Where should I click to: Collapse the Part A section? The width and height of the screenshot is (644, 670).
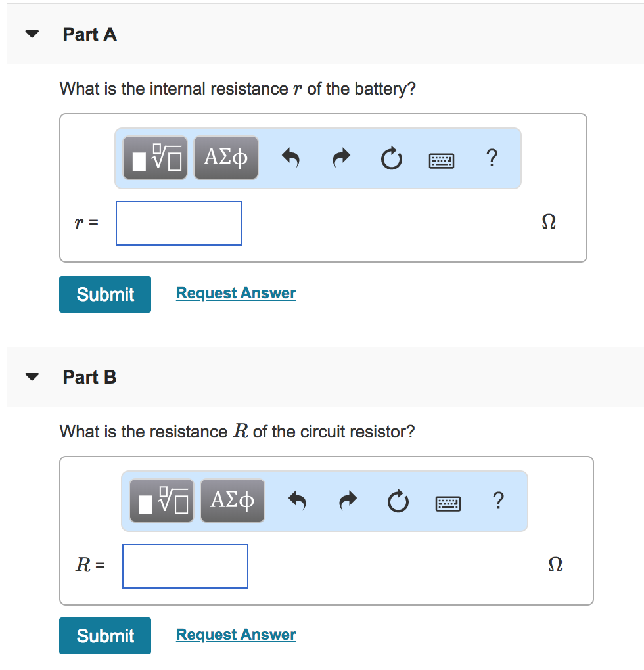(x=32, y=33)
